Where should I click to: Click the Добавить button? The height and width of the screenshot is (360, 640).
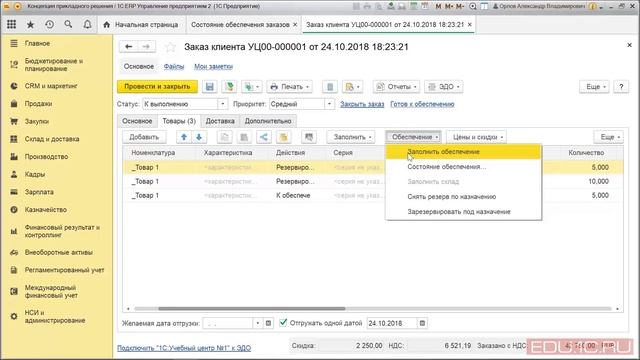[x=144, y=137]
